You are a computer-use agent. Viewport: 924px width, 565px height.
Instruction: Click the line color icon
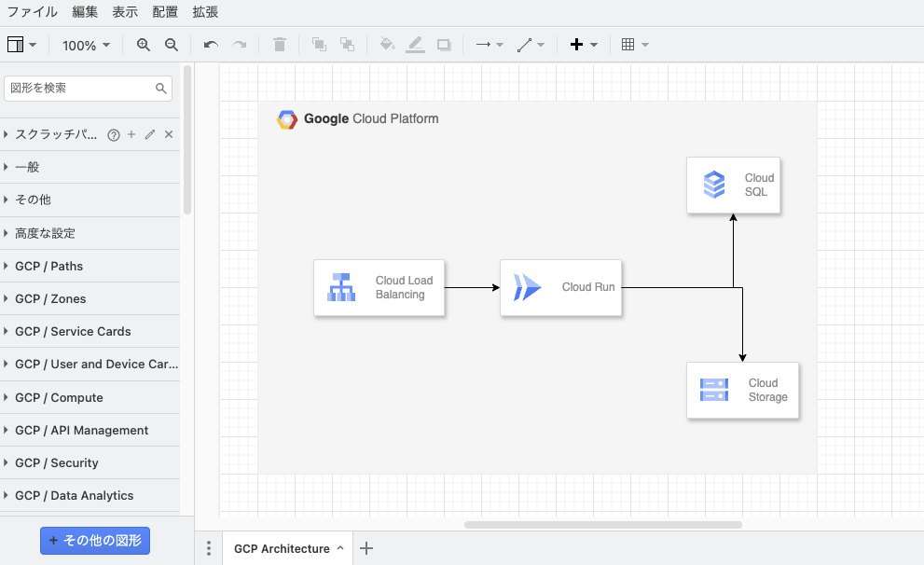[415, 45]
